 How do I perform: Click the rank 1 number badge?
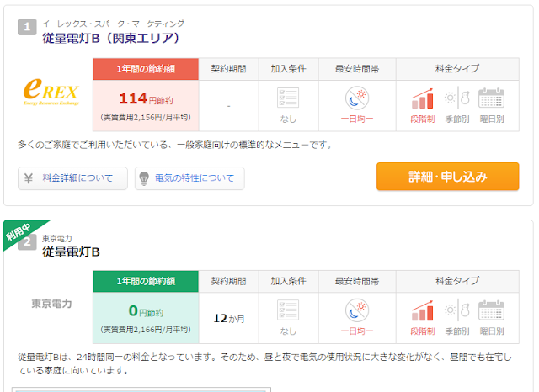tap(27, 27)
